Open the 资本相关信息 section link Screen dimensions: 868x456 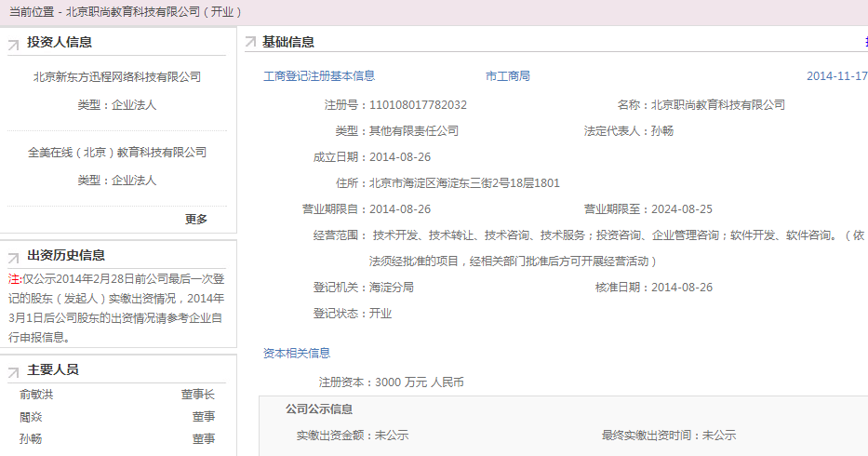tap(297, 354)
